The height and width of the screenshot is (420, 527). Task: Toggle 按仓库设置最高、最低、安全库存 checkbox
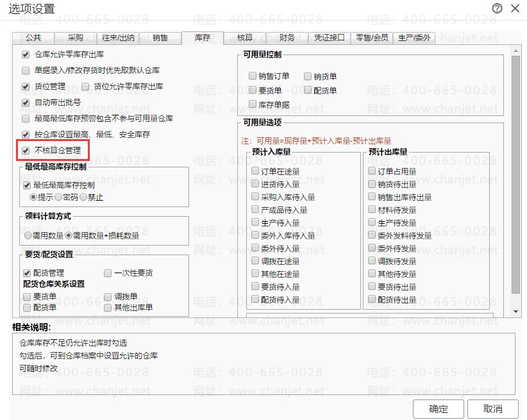(26, 135)
